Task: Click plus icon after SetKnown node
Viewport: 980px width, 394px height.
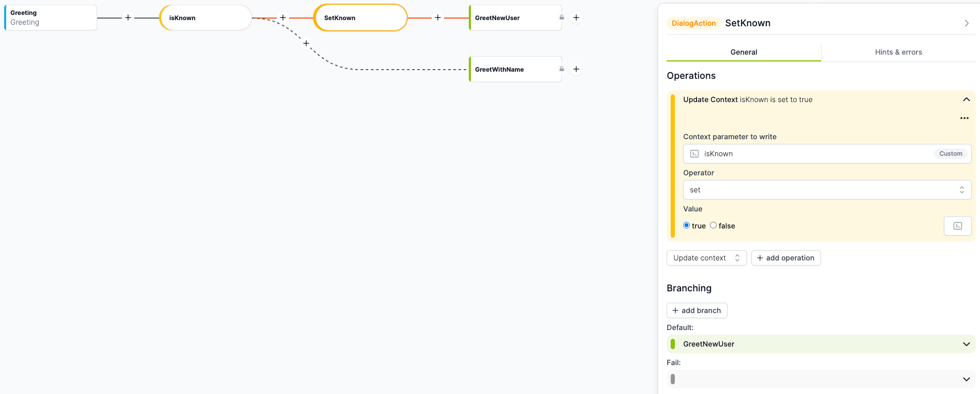Action: pos(438,18)
